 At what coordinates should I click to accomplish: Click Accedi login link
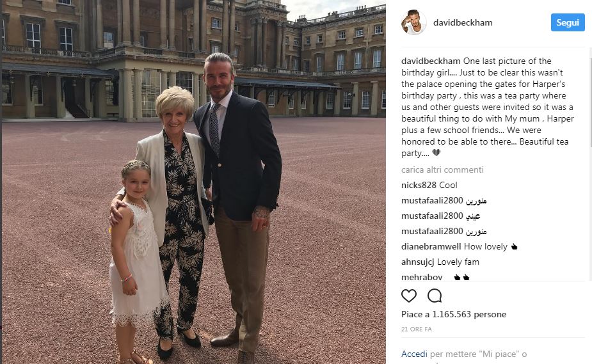coord(414,354)
